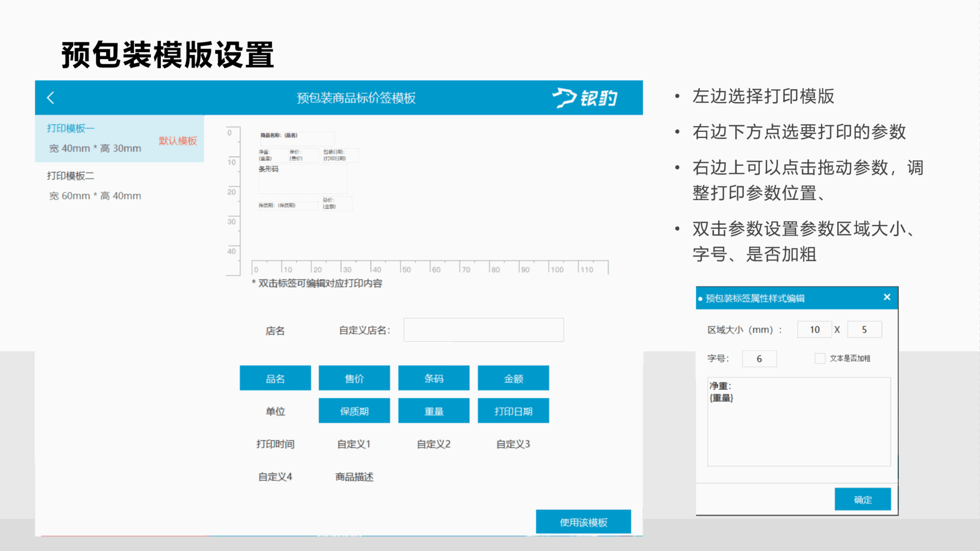This screenshot has width=980, height=551.
Task: Select 打印模板一 40mm template
Action: tap(119, 138)
